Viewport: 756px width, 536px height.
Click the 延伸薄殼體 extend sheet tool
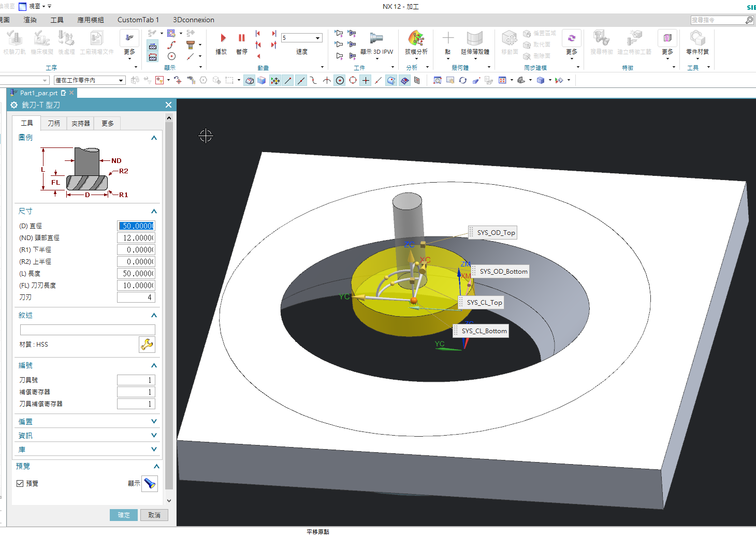tap(475, 43)
